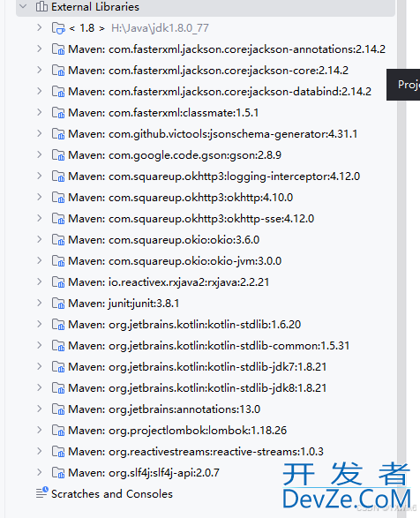The image size is (420, 518).
Task: Click the lombok:1.18.26 library icon
Action: 58,430
